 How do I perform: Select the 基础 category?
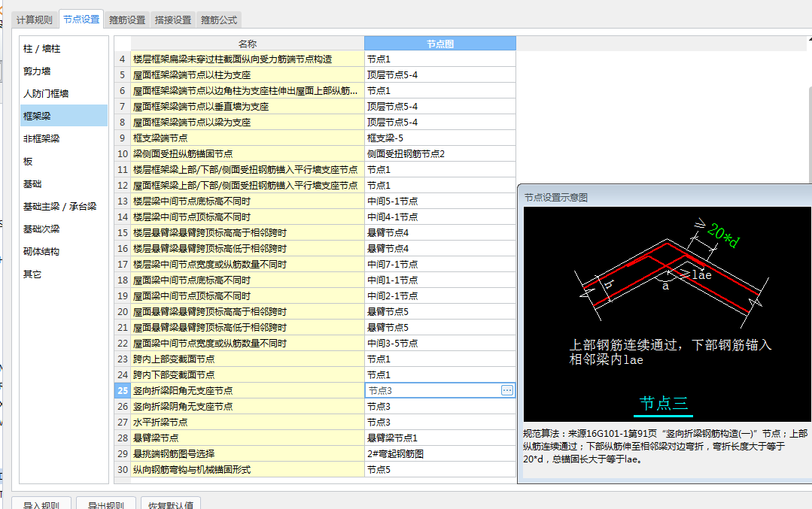[x=64, y=183]
